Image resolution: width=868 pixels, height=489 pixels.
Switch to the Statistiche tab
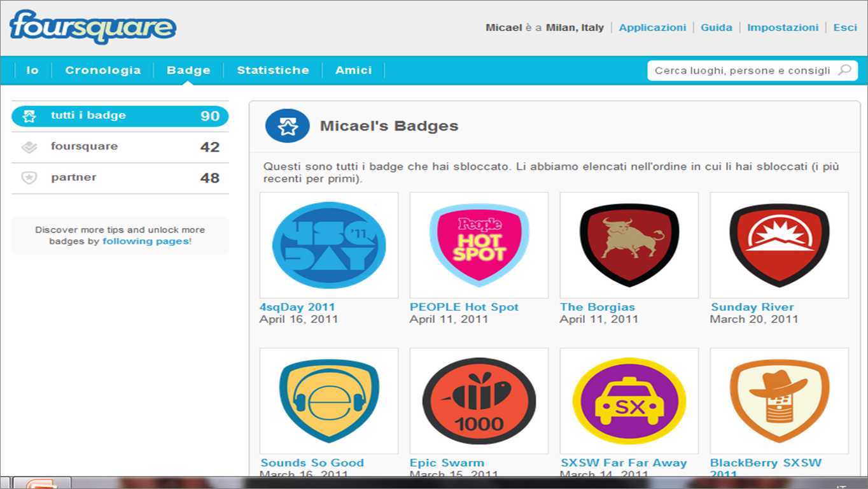click(x=273, y=70)
